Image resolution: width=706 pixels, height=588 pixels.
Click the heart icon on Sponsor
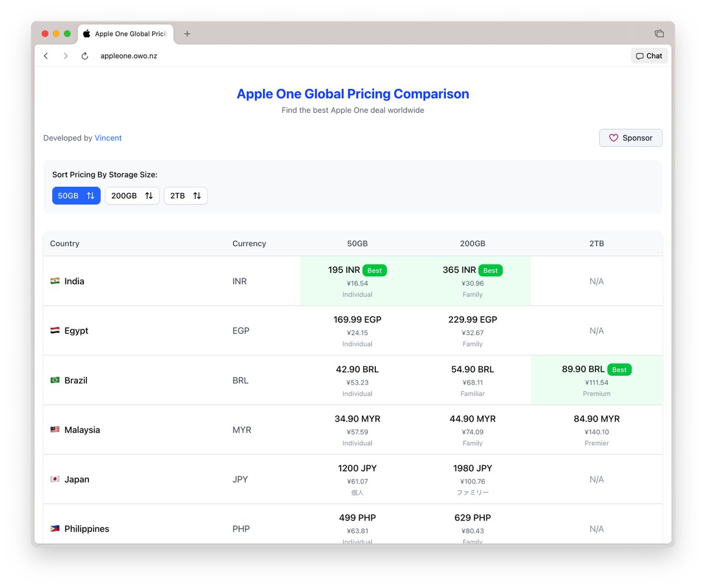tap(614, 138)
